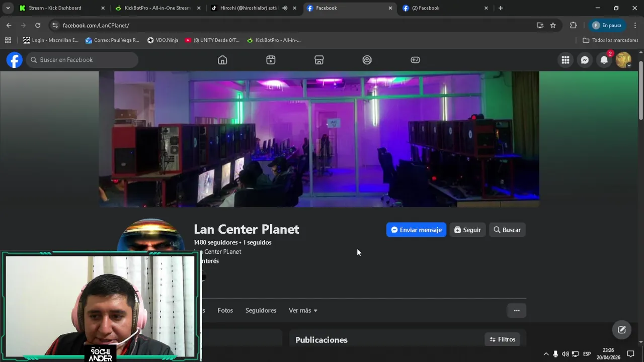The height and width of the screenshot is (362, 644).
Task: Click Enviar mensaje button
Action: (416, 230)
